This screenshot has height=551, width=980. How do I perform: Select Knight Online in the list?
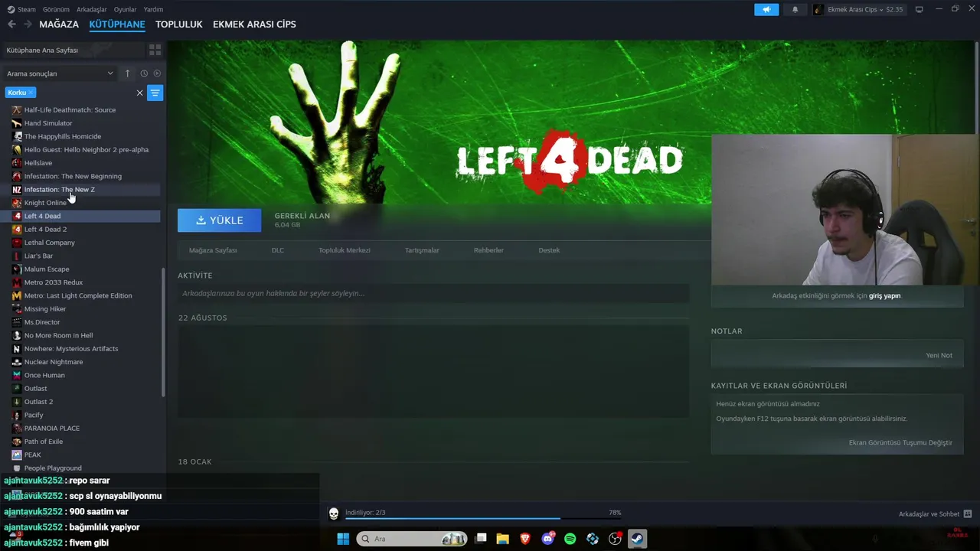[x=86, y=203]
